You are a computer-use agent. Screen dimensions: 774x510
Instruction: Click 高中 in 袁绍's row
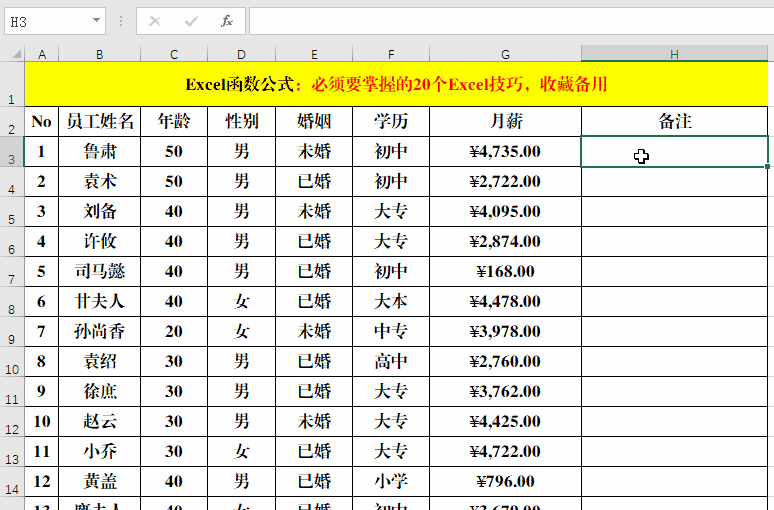click(391, 362)
